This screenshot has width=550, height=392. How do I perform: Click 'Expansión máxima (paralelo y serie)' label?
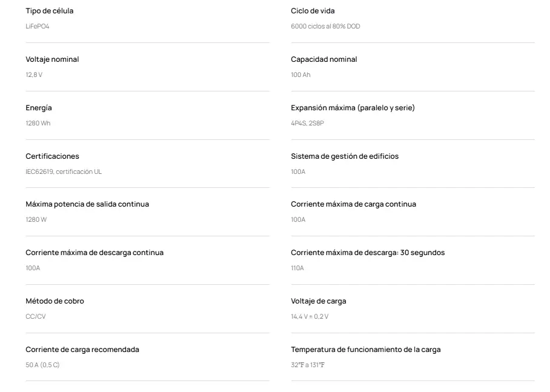point(353,108)
